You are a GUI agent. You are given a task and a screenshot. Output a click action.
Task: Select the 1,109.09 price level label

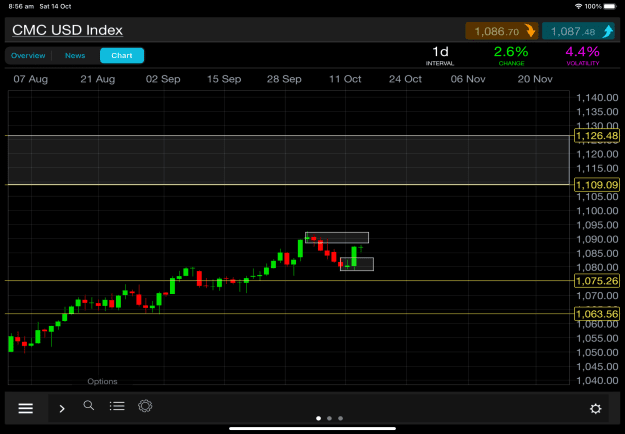[x=597, y=185]
